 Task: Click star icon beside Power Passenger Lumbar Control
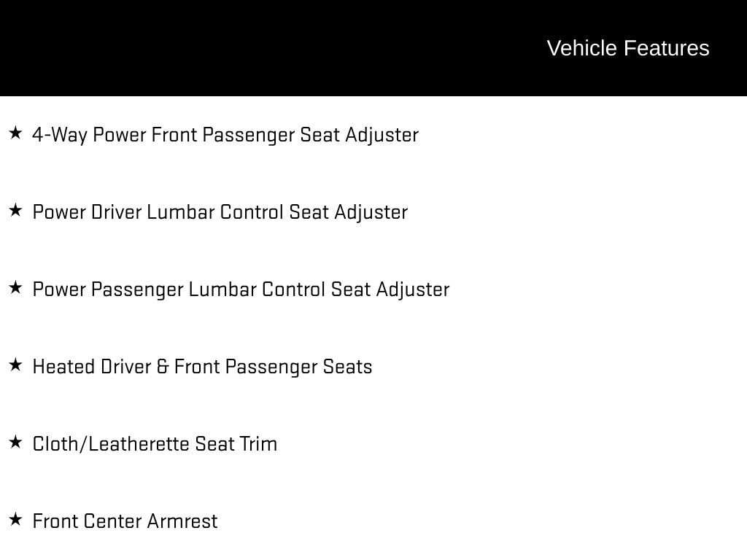tap(16, 287)
